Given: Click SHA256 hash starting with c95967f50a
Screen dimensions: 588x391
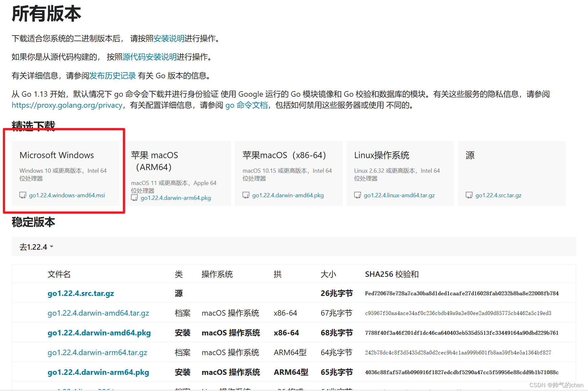Looking at the screenshot, I should 458,313.
